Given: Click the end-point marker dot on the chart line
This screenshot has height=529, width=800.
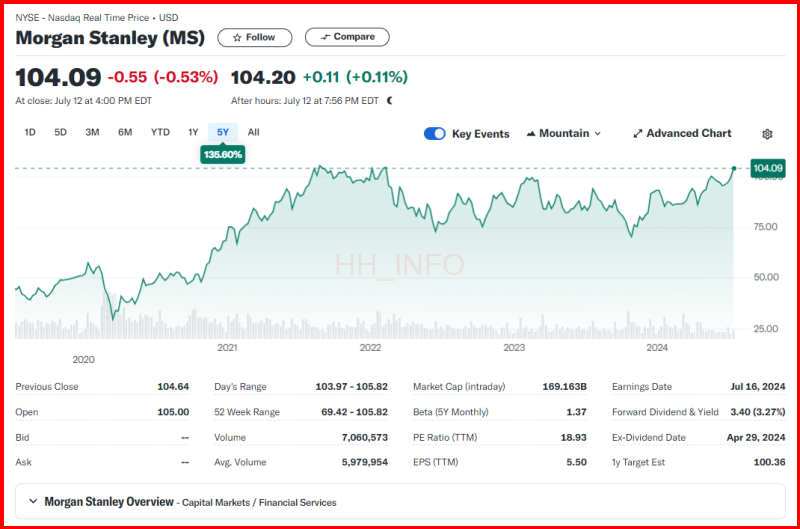Looking at the screenshot, I should click(734, 168).
